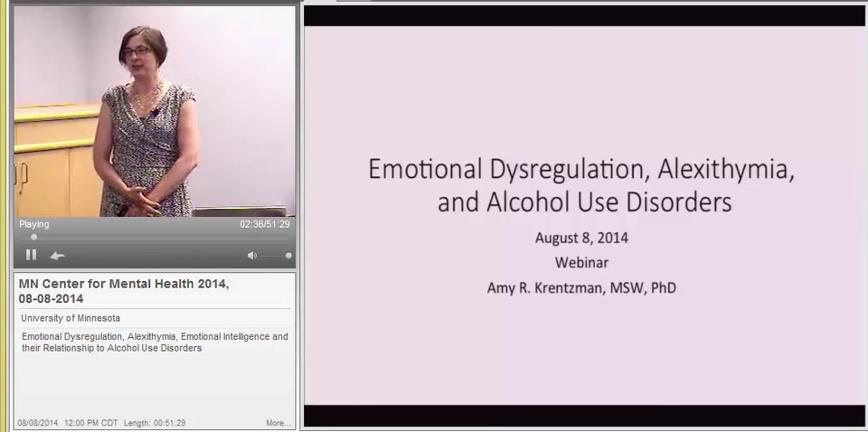Mute audio with the speaker icon
The width and height of the screenshot is (868, 432).
pyautogui.click(x=252, y=256)
